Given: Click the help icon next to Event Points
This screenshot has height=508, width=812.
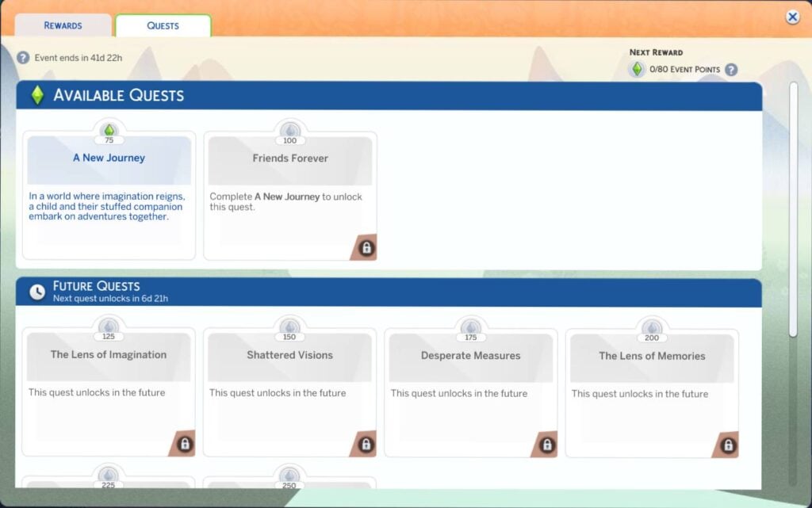Looking at the screenshot, I should pyautogui.click(x=731, y=69).
